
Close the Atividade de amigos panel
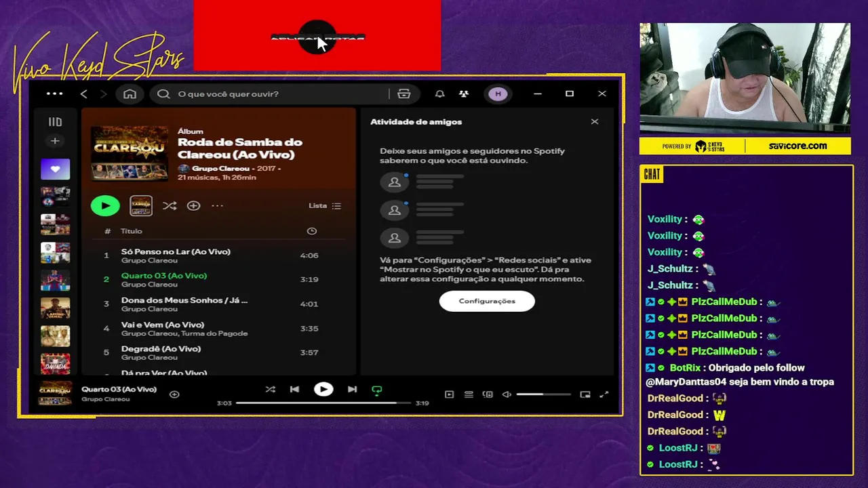tap(595, 121)
